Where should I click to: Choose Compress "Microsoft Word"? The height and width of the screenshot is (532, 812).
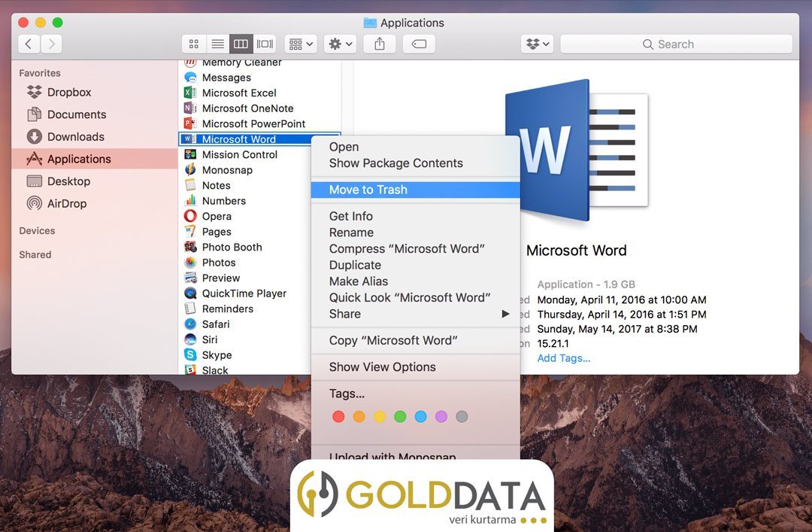point(415,249)
